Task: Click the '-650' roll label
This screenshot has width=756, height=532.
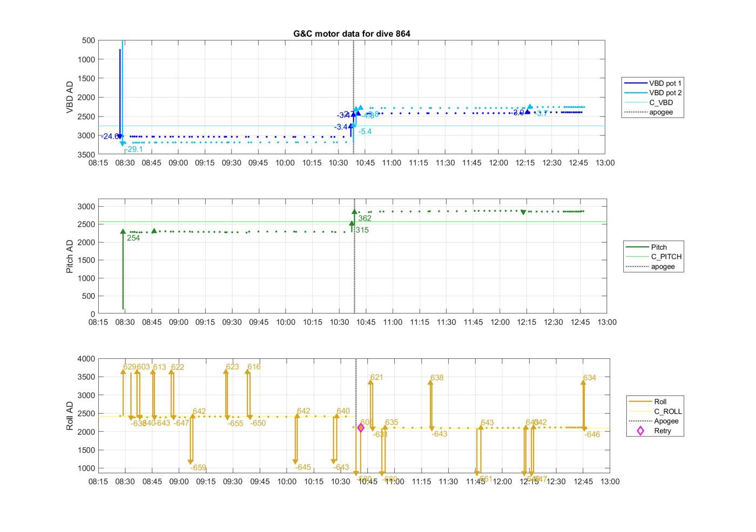Action: [258, 423]
